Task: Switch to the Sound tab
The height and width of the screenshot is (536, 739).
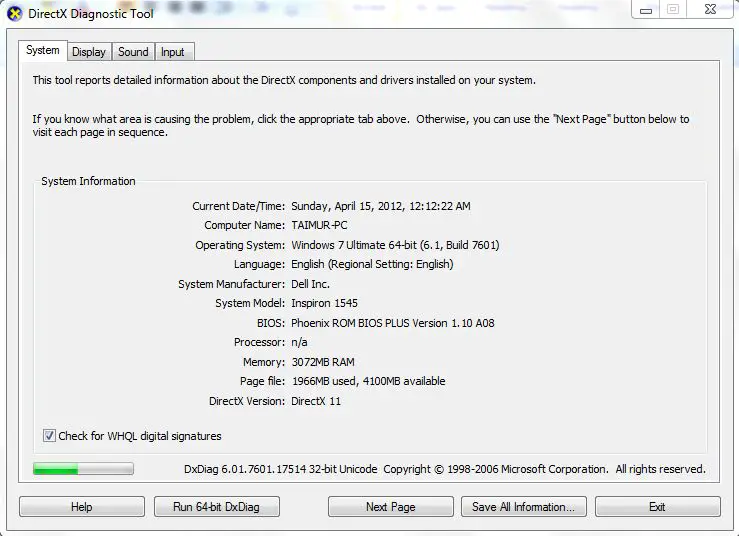Action: (133, 52)
